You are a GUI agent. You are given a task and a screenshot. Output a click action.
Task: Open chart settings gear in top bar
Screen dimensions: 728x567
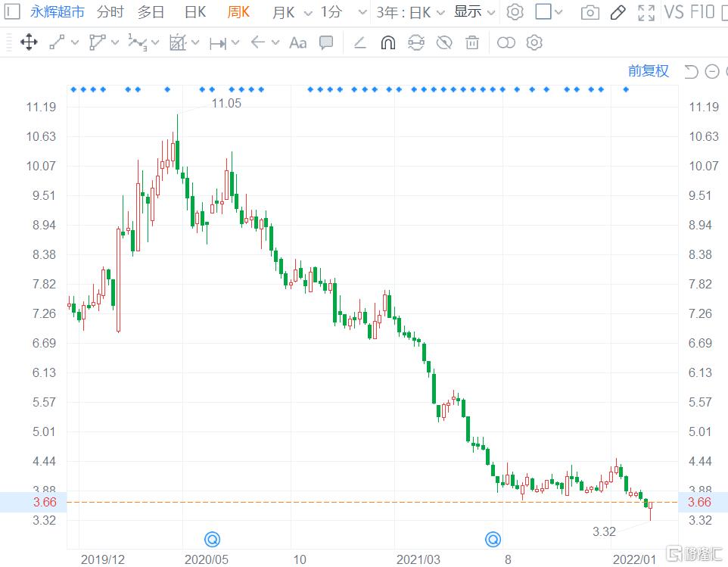pyautogui.click(x=515, y=12)
